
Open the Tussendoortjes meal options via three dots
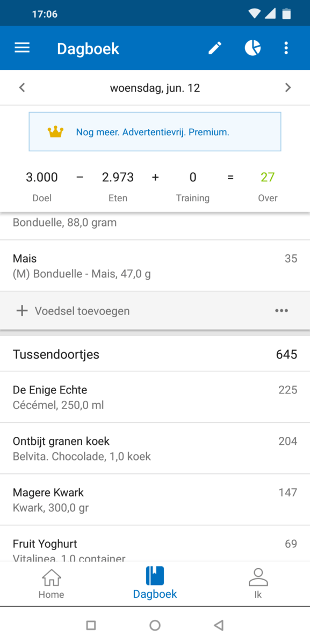tap(282, 311)
